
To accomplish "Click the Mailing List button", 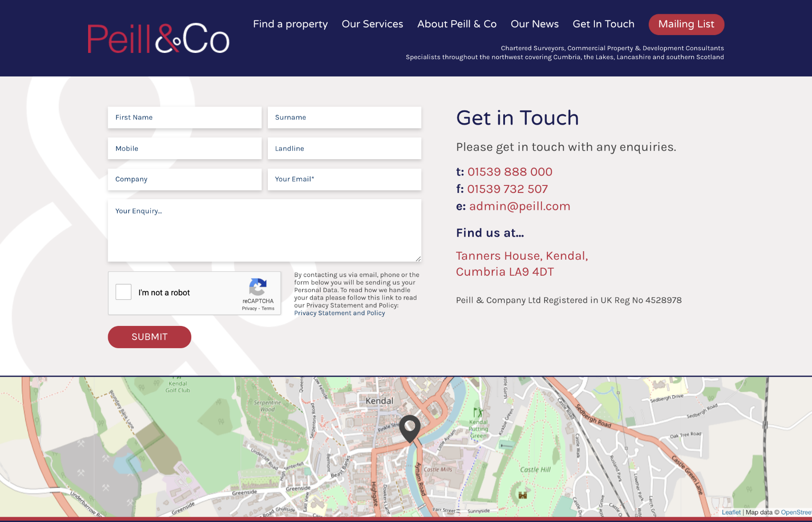I will (x=687, y=24).
